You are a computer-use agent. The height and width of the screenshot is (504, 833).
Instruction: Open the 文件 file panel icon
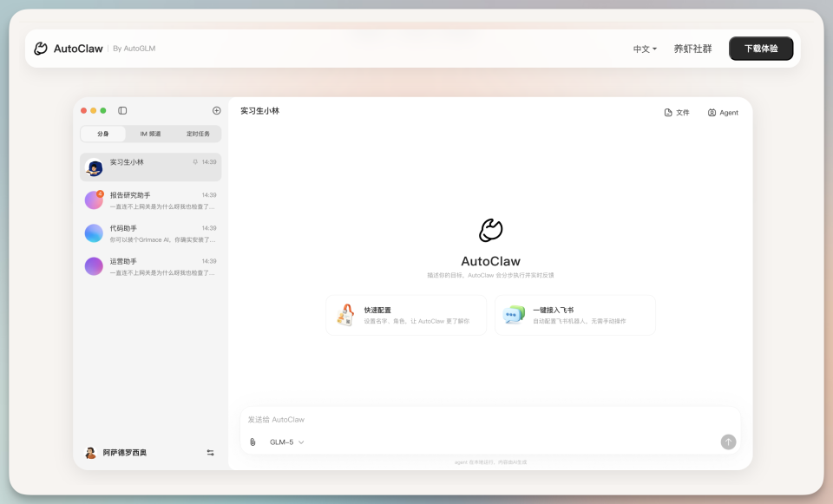coord(668,113)
